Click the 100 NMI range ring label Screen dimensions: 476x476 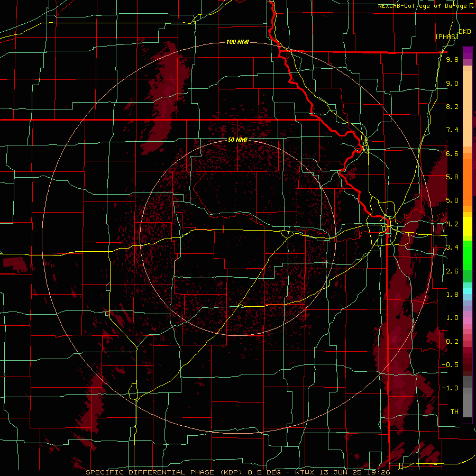point(237,42)
